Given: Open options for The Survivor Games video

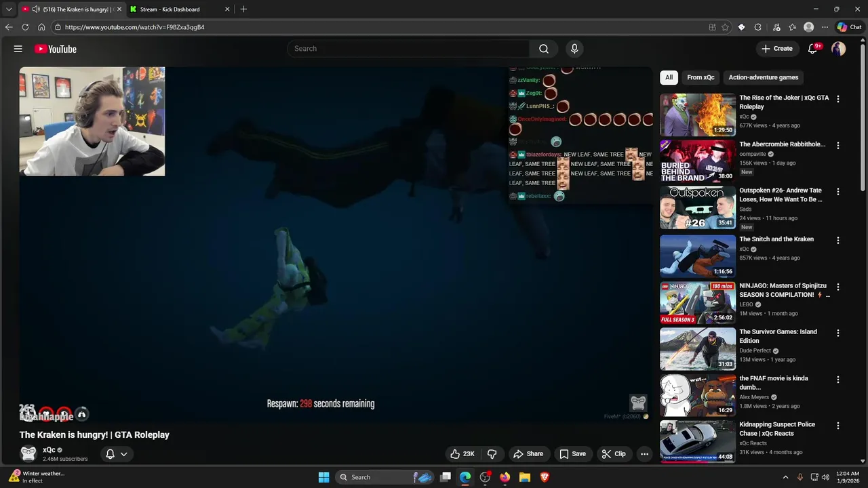Looking at the screenshot, I should tap(838, 333).
